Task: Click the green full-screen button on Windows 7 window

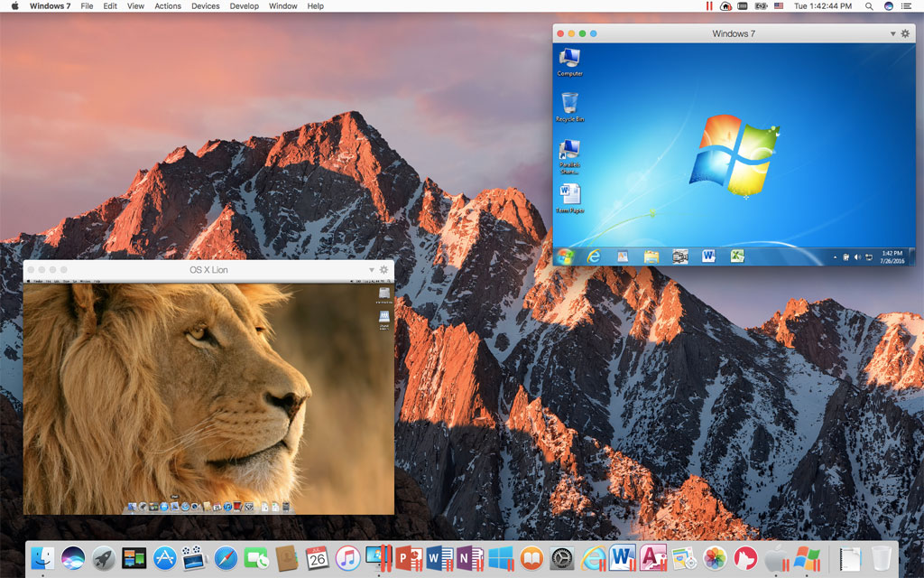Action: pyautogui.click(x=582, y=33)
